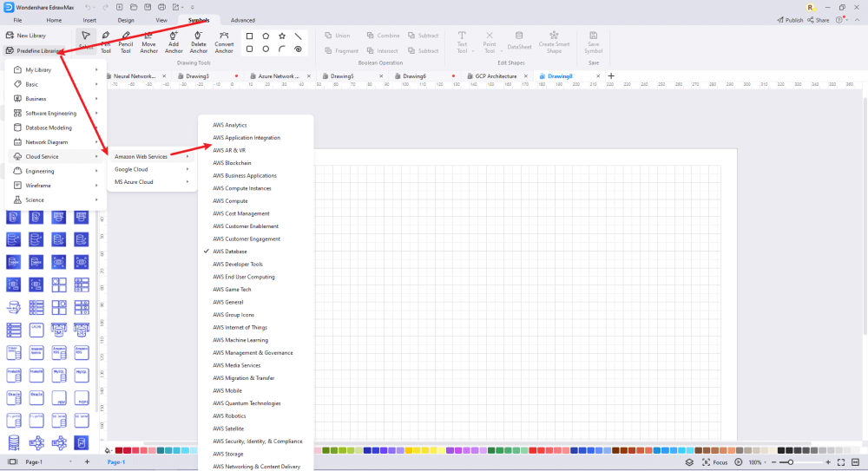Adjust the zoom slider handle
868x471 pixels.
[791, 462]
